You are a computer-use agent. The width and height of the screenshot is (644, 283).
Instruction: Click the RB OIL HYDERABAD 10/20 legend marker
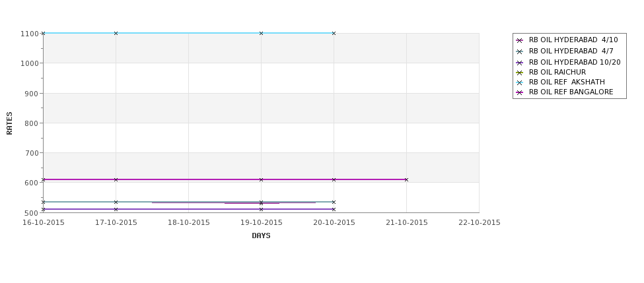(520, 63)
